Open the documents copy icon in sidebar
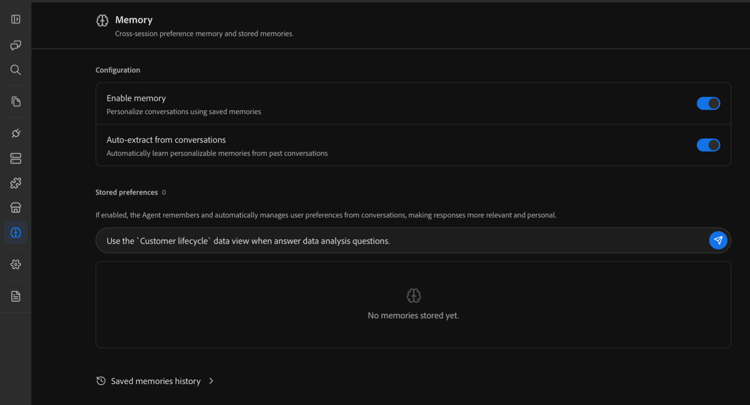The width and height of the screenshot is (750, 405). tap(15, 101)
